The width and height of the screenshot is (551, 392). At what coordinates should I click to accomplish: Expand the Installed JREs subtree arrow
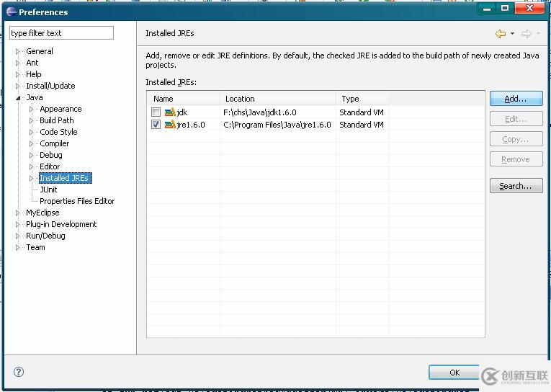pos(31,178)
